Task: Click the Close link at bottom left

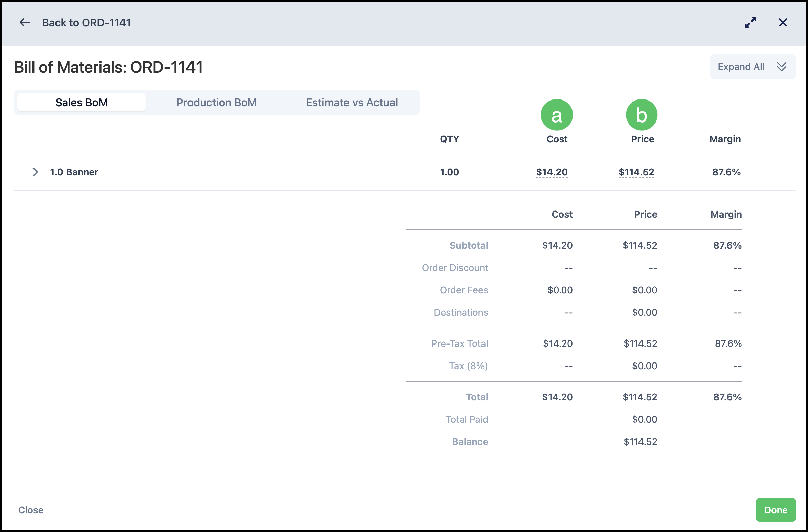Action: coord(31,510)
